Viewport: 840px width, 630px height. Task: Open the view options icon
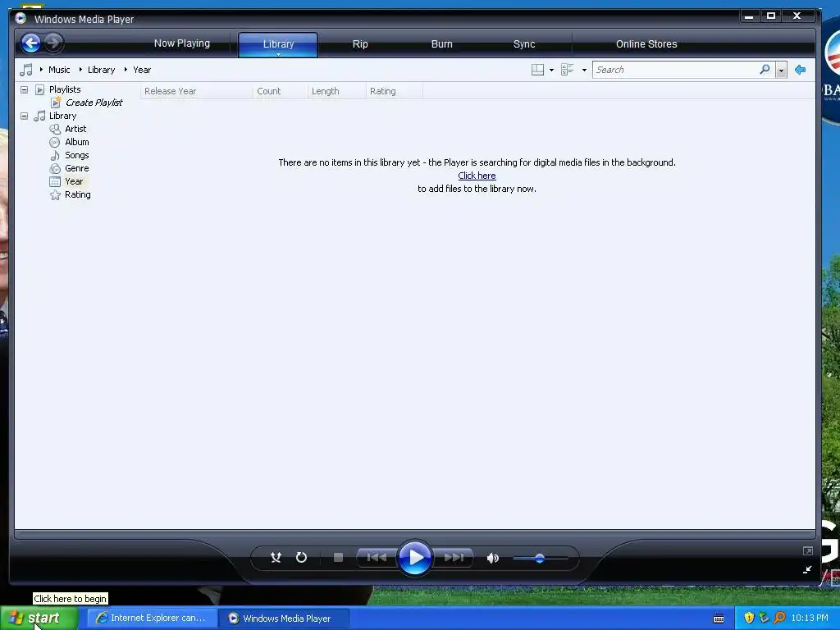tap(568, 70)
